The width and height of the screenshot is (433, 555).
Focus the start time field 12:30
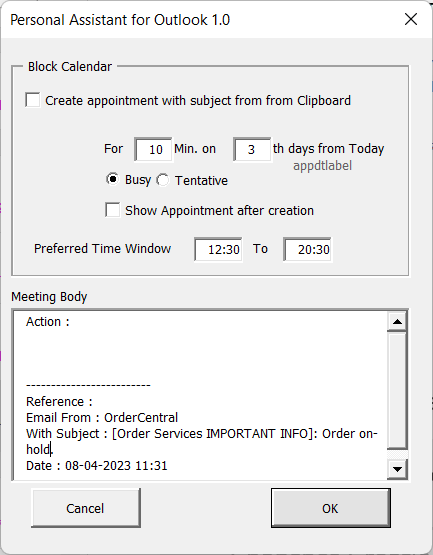pos(218,249)
